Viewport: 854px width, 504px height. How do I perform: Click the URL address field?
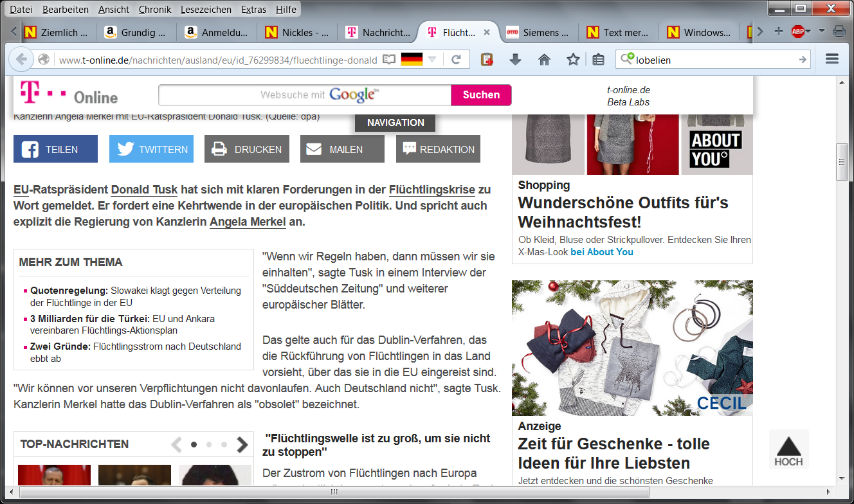[217, 60]
